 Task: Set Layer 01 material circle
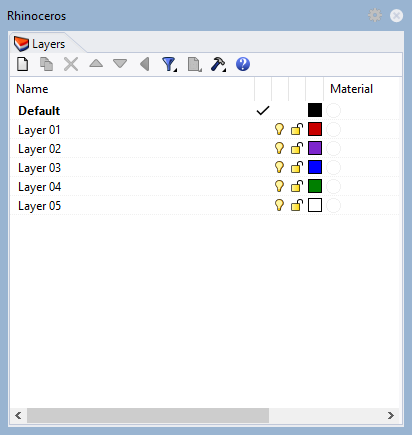(334, 129)
